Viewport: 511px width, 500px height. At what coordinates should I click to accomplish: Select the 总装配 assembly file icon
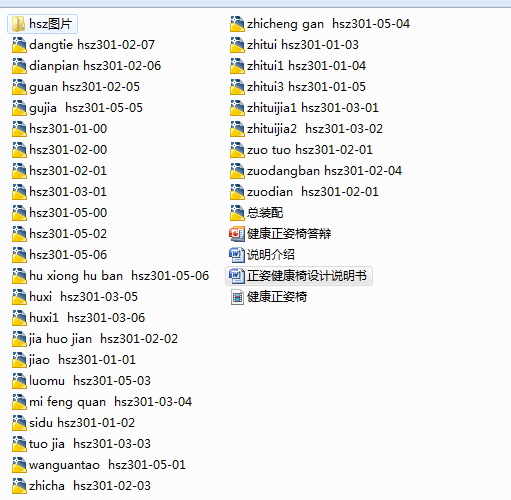(237, 213)
